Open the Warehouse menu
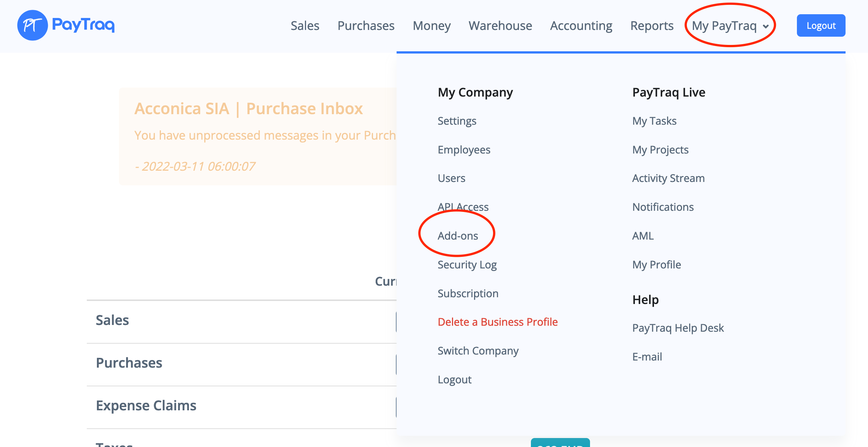Viewport: 868px width, 447px height. point(500,25)
